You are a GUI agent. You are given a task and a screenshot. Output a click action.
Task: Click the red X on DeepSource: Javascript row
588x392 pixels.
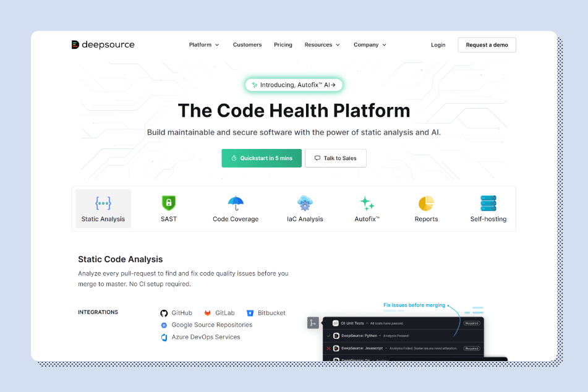pos(328,349)
